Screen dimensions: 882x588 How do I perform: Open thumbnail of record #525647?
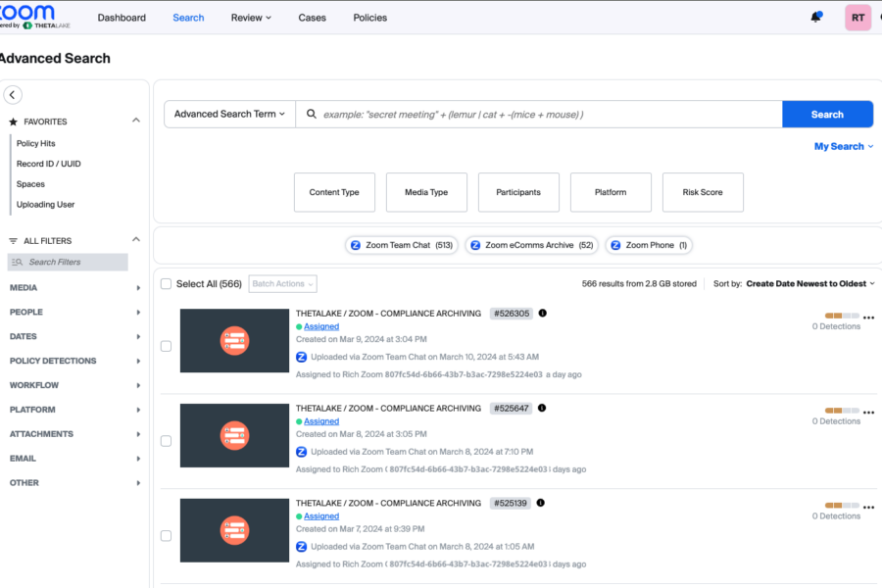(234, 435)
